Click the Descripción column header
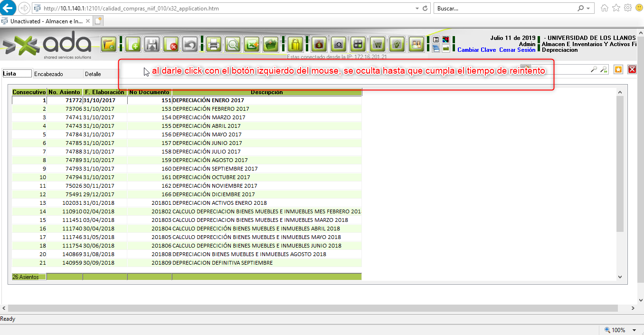The height and width of the screenshot is (335, 644). [266, 92]
